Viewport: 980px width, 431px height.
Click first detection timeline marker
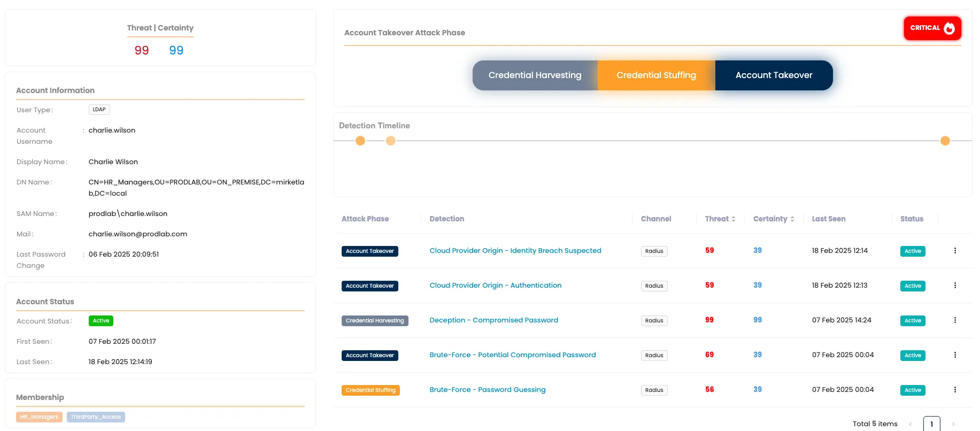coord(360,141)
